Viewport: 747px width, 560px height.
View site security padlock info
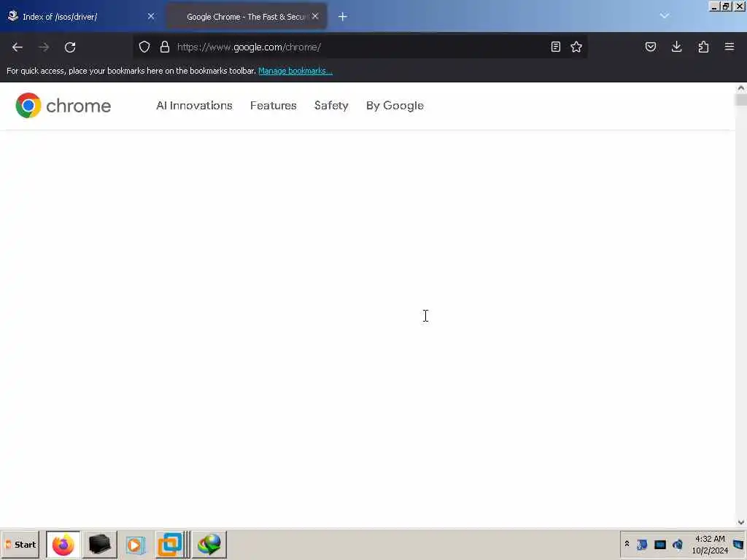(x=165, y=47)
